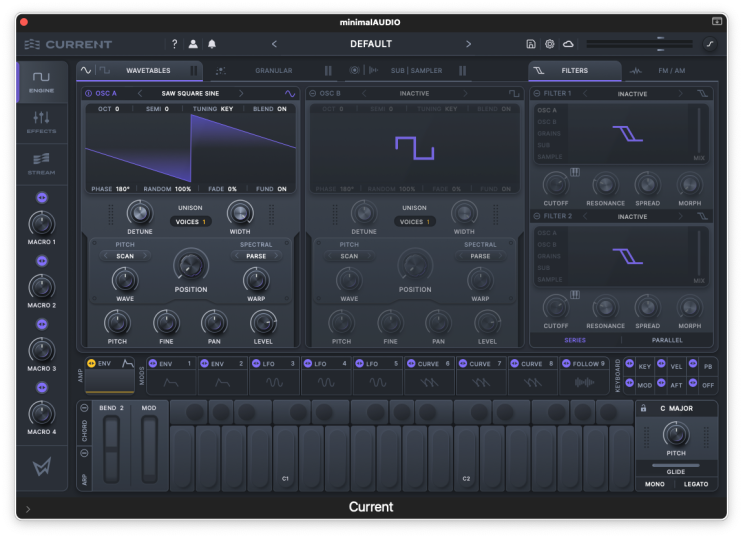Image resolution: width=743 pixels, height=538 pixels.
Task: Toggle OSC A BLEND ON setting
Action: [x=270, y=109]
